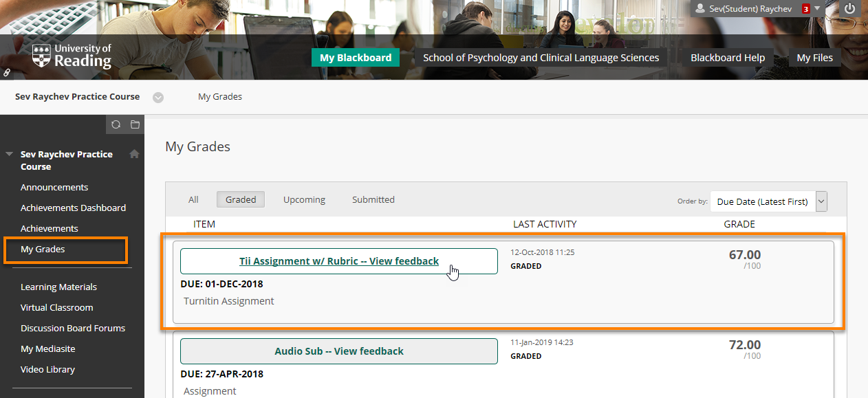Collapse the Sev Raychev Practice Course menu

tap(10, 154)
